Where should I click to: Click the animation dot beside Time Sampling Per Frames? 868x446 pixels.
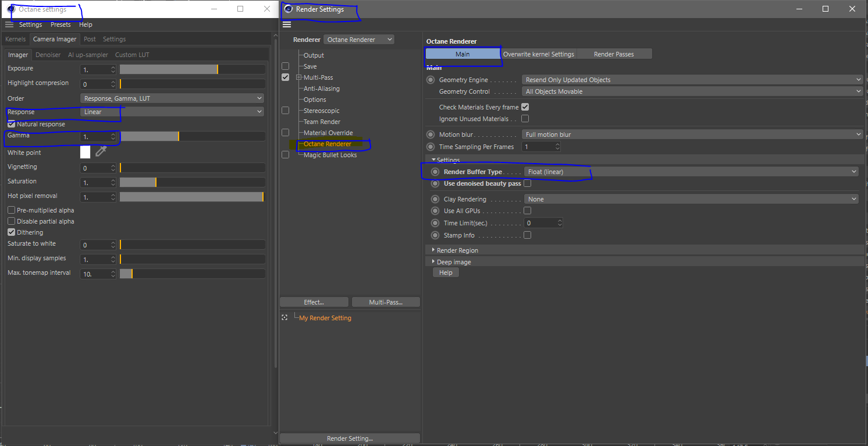[x=431, y=147]
